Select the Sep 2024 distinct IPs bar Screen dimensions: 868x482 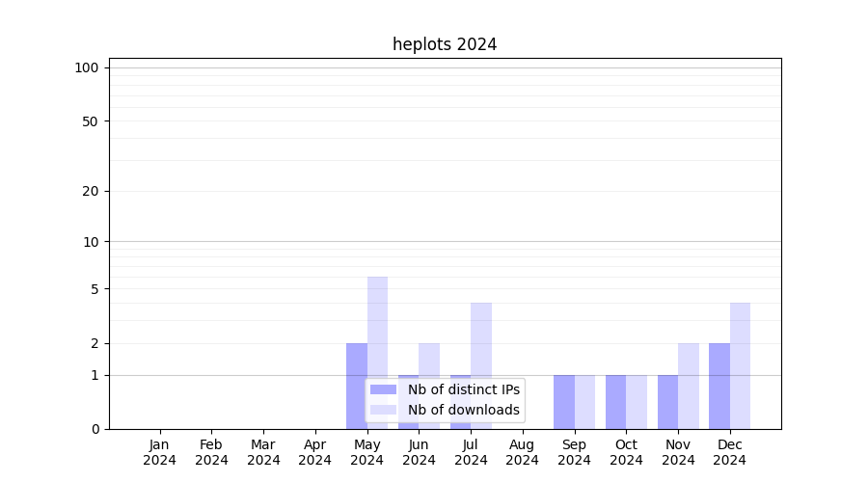pyautogui.click(x=564, y=402)
